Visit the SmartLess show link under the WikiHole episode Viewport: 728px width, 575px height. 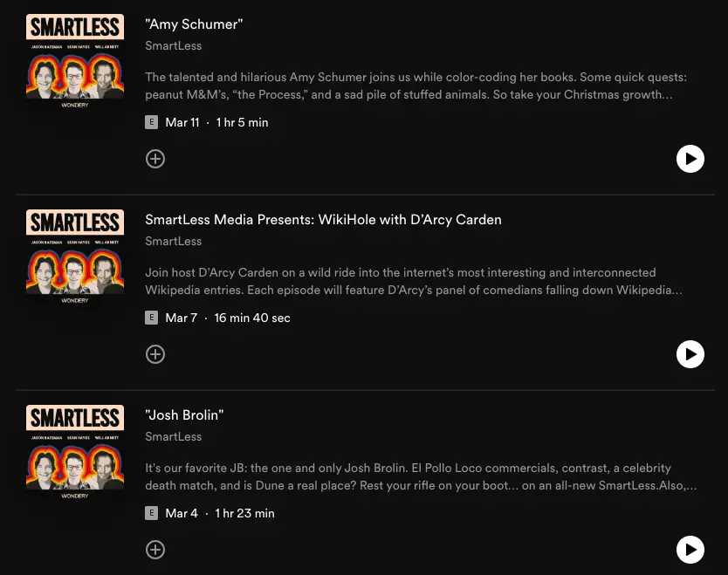pyautogui.click(x=173, y=241)
